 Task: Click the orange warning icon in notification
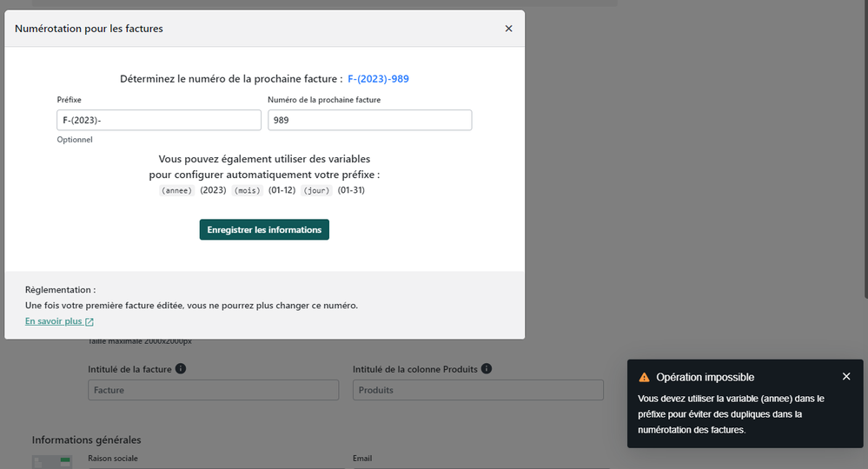pyautogui.click(x=644, y=378)
